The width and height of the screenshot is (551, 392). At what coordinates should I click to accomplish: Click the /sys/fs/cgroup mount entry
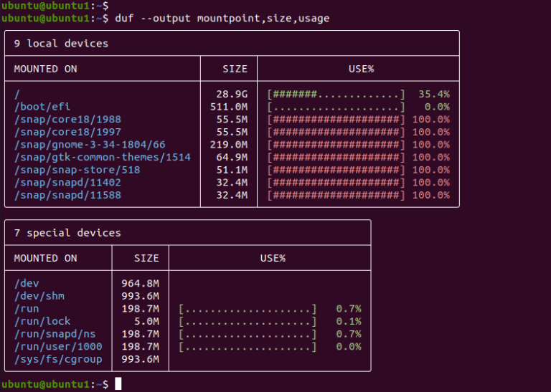coord(58,359)
